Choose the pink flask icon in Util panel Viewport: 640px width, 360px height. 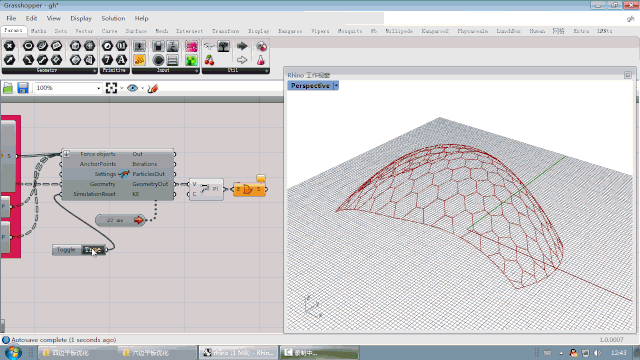point(261,60)
